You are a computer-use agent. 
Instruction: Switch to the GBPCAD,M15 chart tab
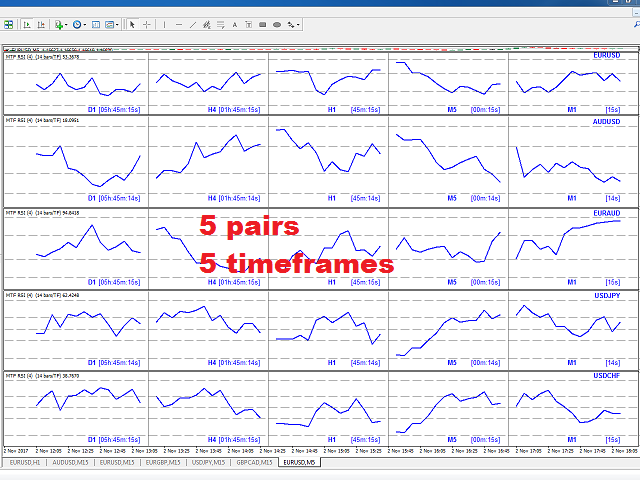pyautogui.click(x=254, y=462)
